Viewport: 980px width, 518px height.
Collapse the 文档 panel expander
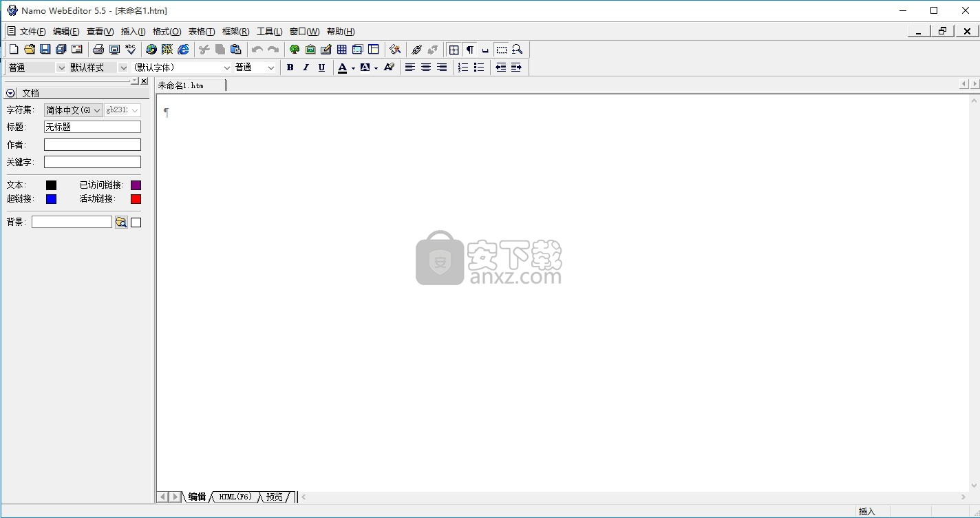(x=10, y=93)
